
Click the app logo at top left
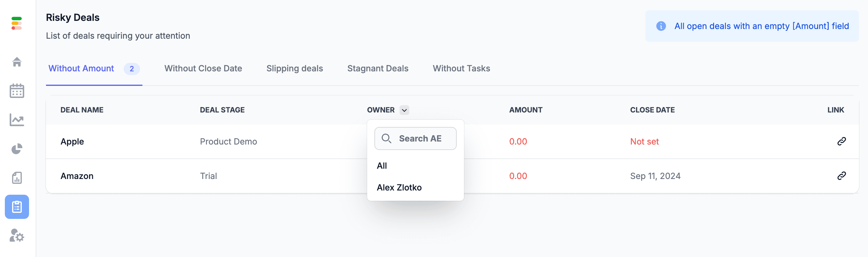(17, 23)
